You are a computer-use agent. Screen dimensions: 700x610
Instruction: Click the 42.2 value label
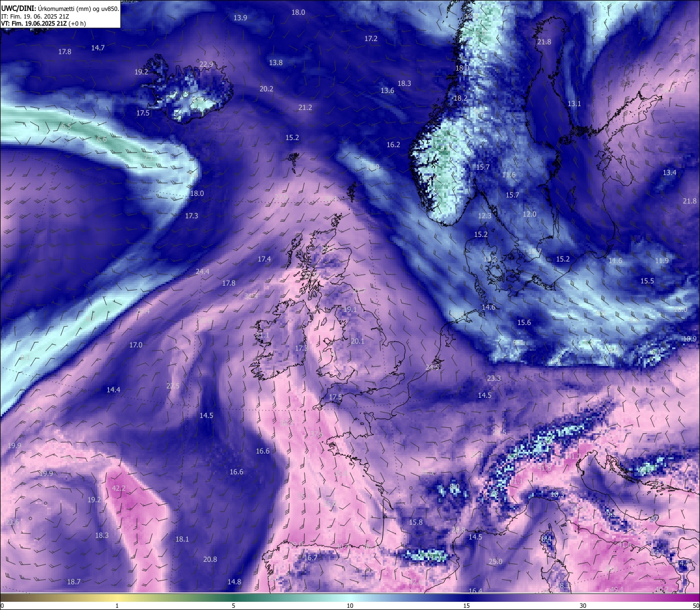click(119, 488)
